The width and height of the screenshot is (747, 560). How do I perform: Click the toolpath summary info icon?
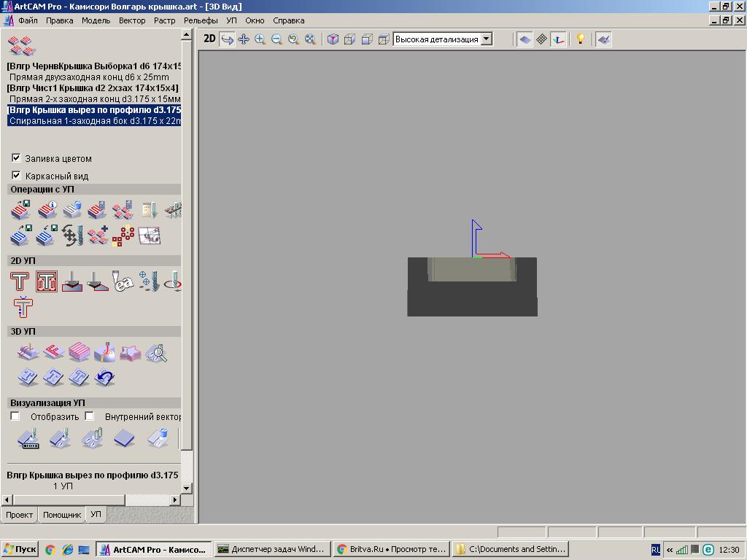coord(47,211)
